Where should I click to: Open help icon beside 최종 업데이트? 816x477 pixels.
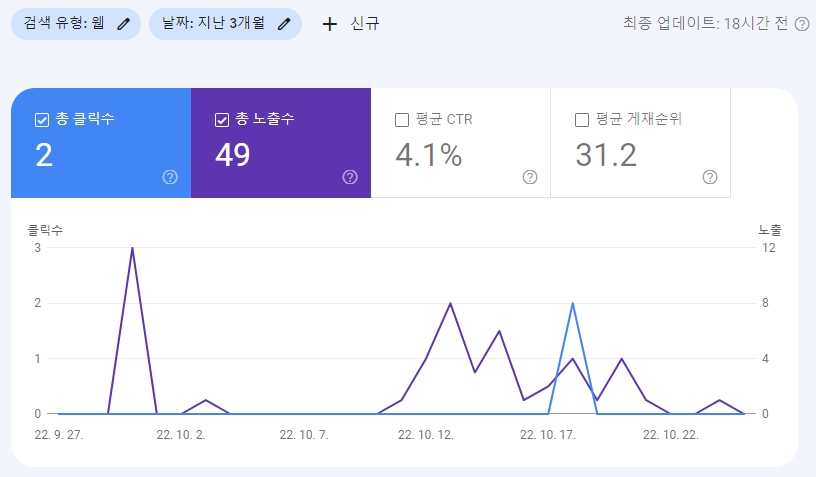coord(802,24)
